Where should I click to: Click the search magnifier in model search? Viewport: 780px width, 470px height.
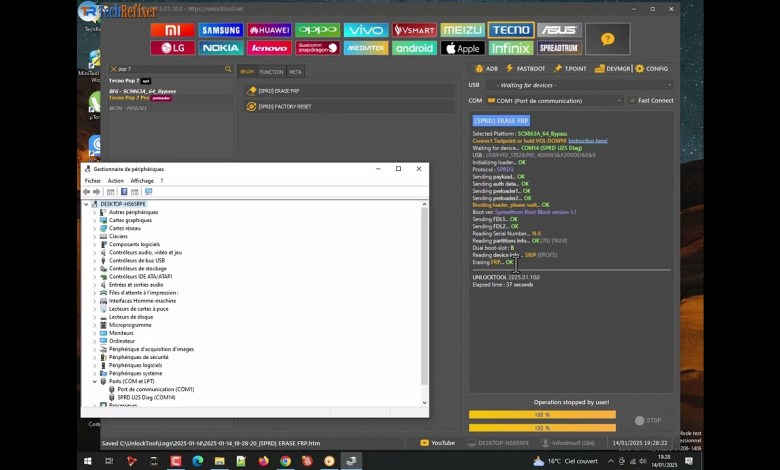coord(228,69)
